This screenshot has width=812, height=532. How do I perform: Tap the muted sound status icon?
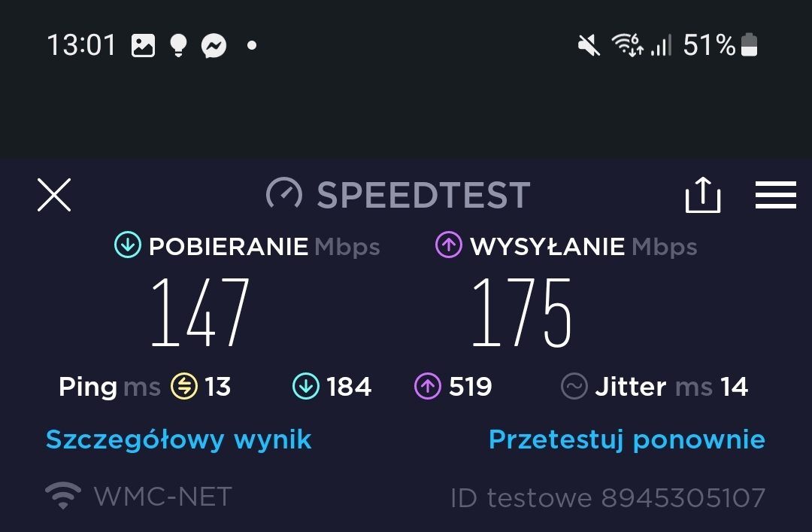(x=589, y=46)
